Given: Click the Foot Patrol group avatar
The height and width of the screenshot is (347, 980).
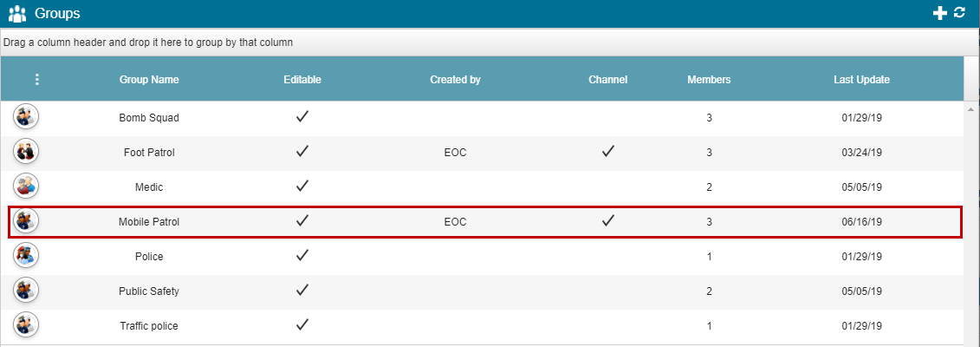Looking at the screenshot, I should tap(26, 151).
